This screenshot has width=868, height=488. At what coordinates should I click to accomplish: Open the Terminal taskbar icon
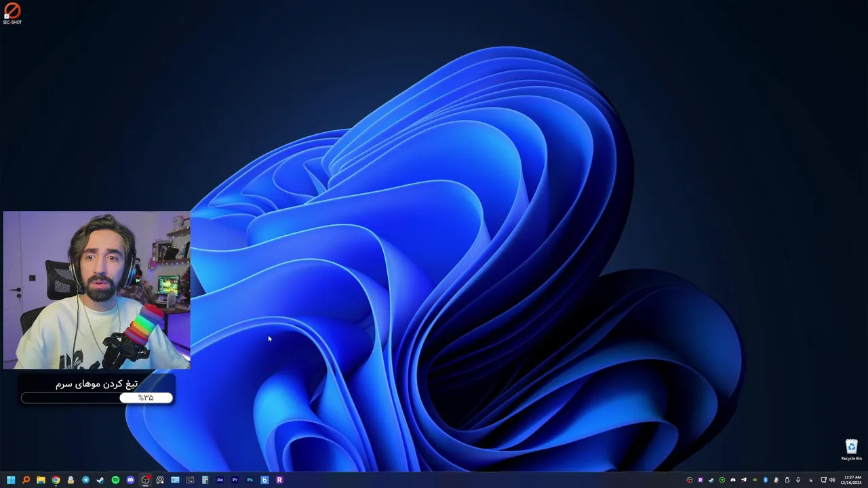pyautogui.click(x=190, y=480)
